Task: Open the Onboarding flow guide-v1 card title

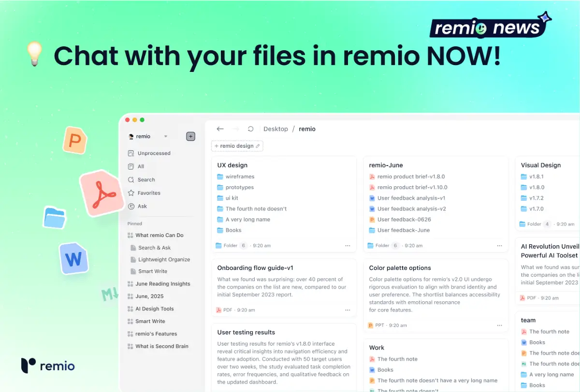Action: click(x=255, y=268)
